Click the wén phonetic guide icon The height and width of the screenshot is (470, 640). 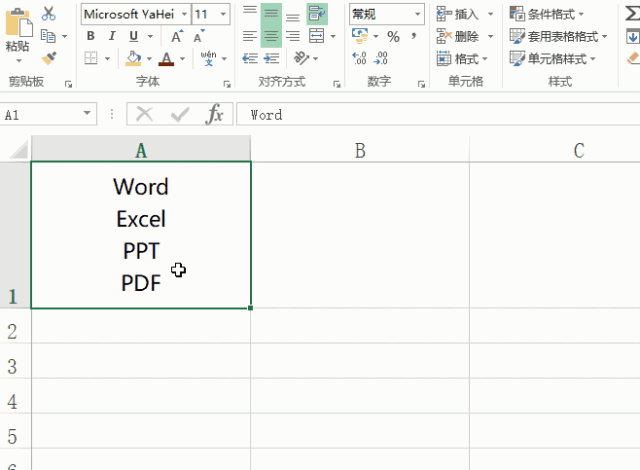click(209, 58)
